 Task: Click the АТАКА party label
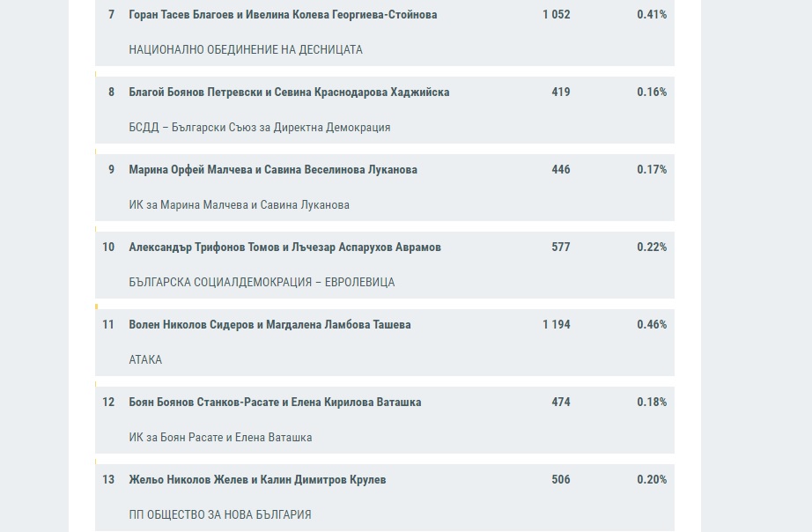145,360
